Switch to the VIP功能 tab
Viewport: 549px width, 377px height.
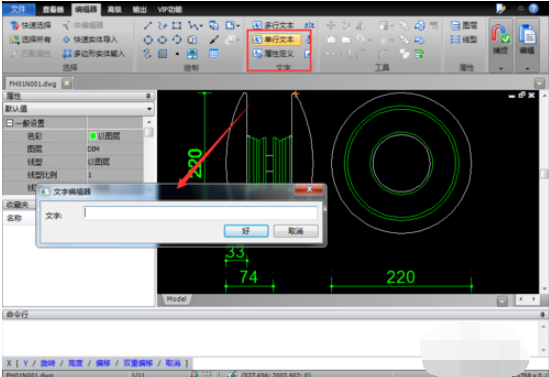[170, 9]
